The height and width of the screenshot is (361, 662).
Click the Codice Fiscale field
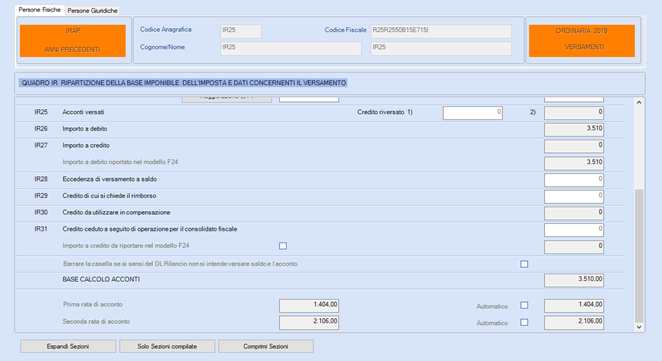(x=441, y=31)
